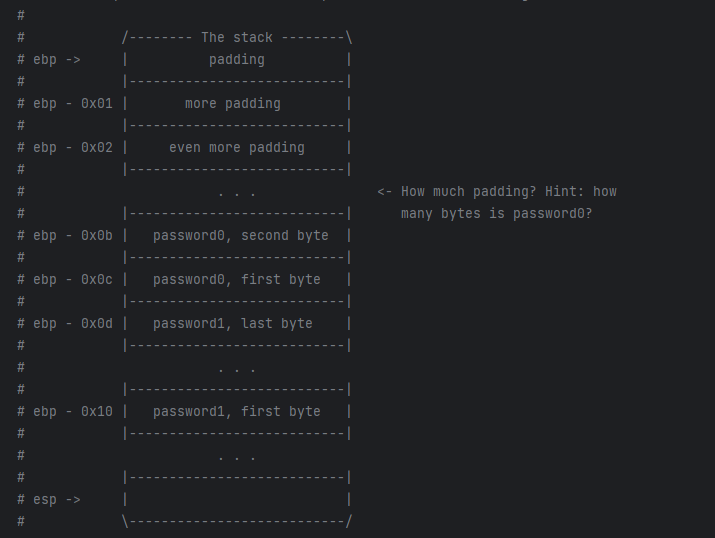Click 'password1, last byte' cell

tap(233, 324)
